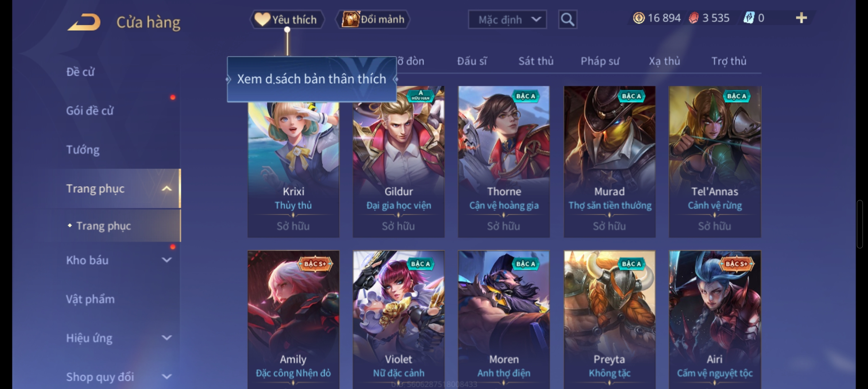Open the Mặc định sort dropdown
The width and height of the screenshot is (868, 389).
[x=507, y=19]
